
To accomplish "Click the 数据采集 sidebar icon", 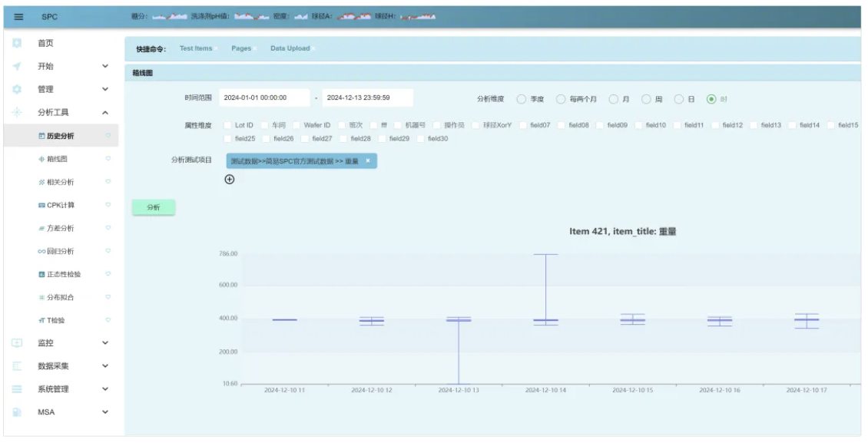I will coord(17,366).
